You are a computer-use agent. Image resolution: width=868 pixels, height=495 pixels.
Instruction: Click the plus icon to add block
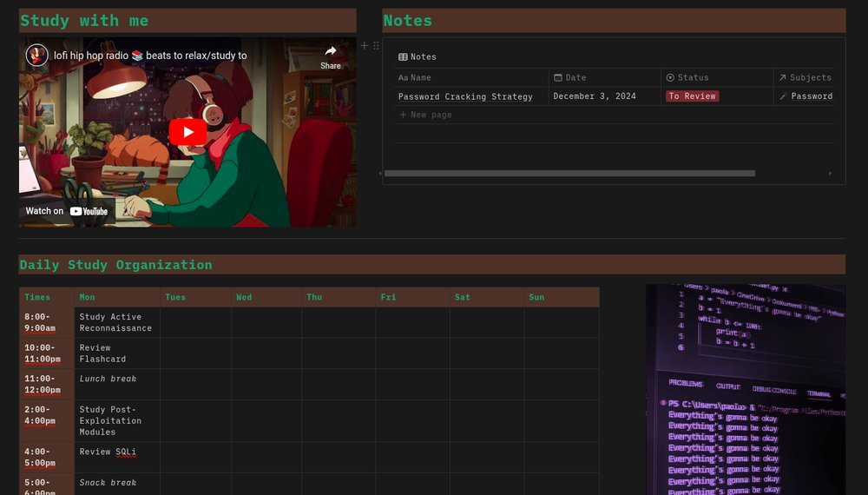tap(365, 45)
